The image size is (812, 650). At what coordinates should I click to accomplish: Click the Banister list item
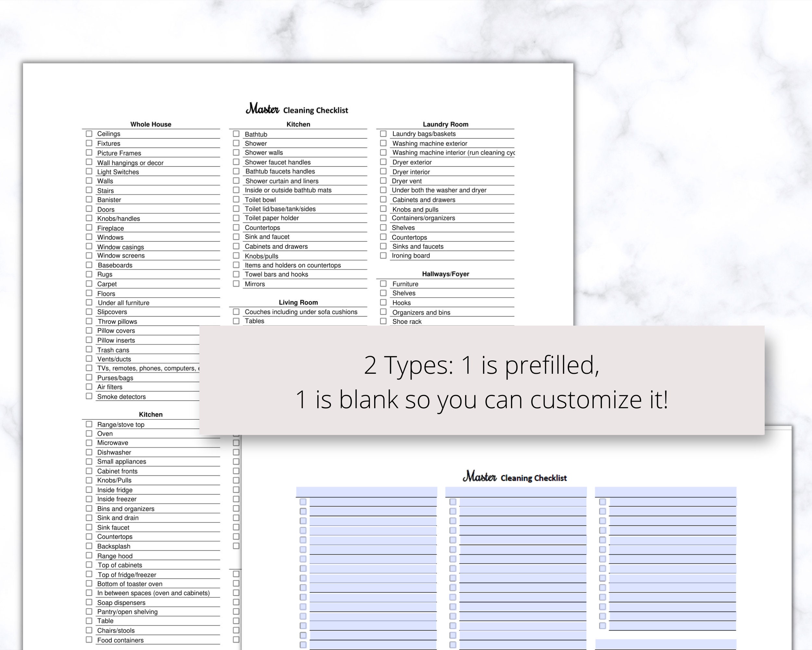(x=109, y=200)
